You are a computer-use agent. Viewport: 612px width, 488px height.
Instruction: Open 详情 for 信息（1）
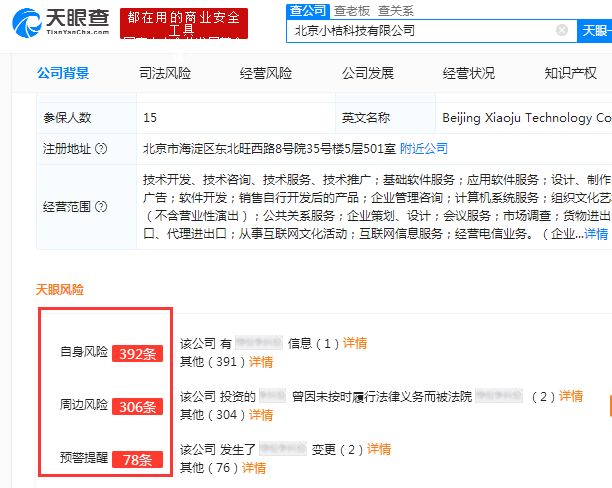coord(355,343)
